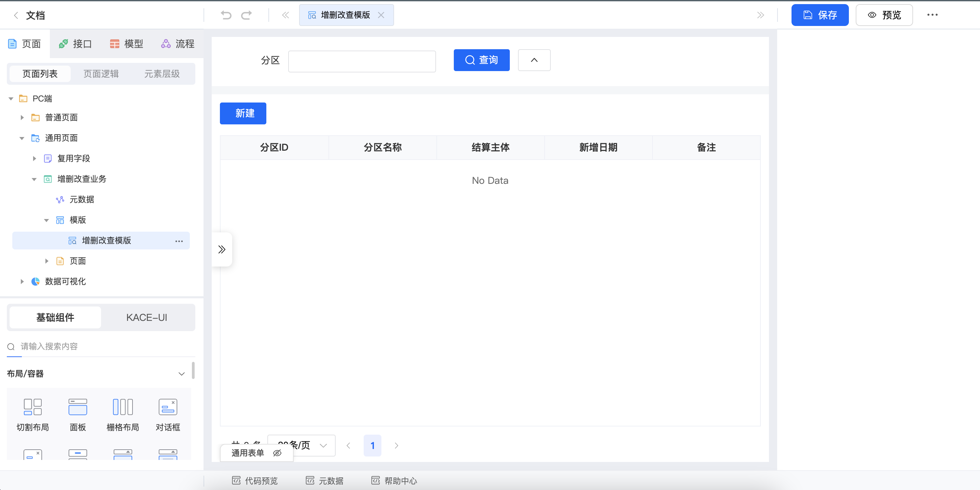980x490 pixels.
Task: Open the top-right more options menu
Action: 933,15
